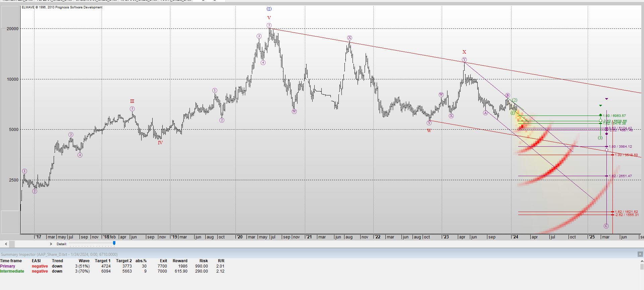Click the Risk column header

pos(204,261)
